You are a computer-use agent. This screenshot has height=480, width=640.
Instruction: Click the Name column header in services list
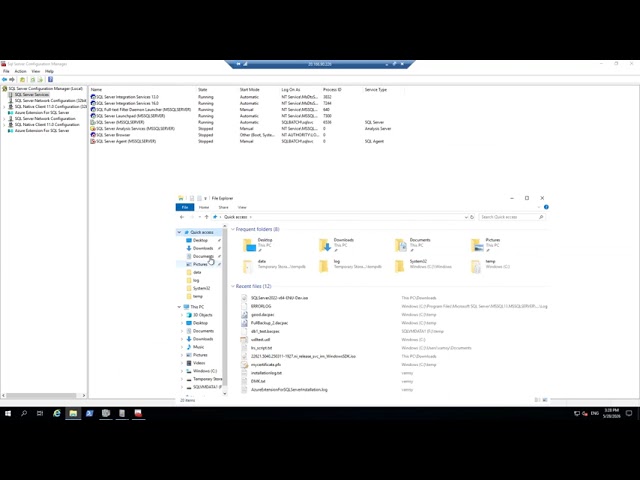point(96,89)
